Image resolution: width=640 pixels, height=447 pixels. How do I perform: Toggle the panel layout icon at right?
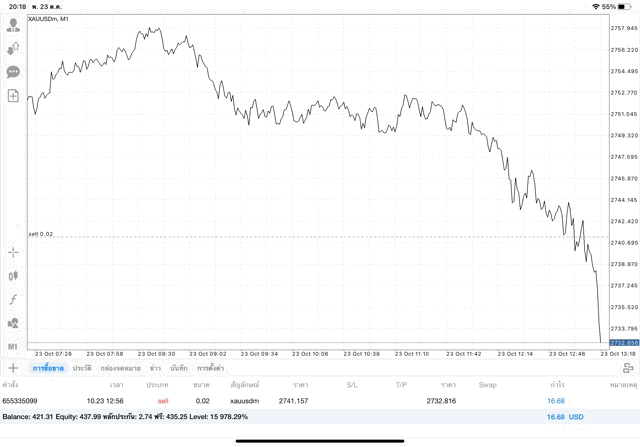[x=628, y=368]
